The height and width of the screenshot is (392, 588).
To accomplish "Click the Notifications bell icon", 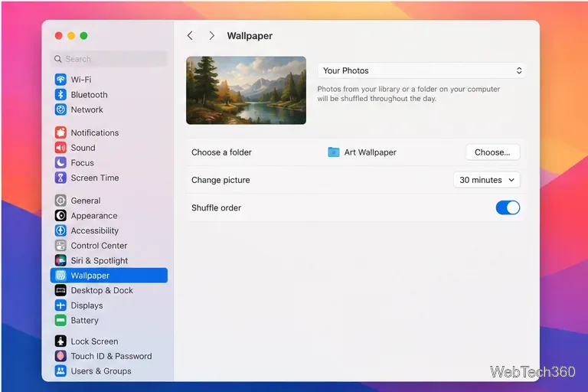I will pyautogui.click(x=60, y=132).
